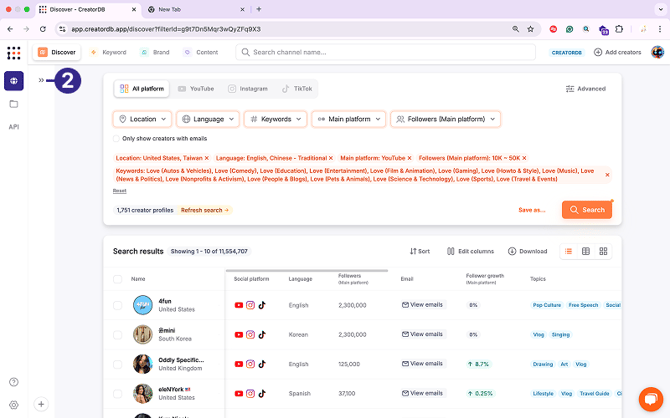Check the @mini row checkbox
The image size is (670, 418).
click(118, 335)
